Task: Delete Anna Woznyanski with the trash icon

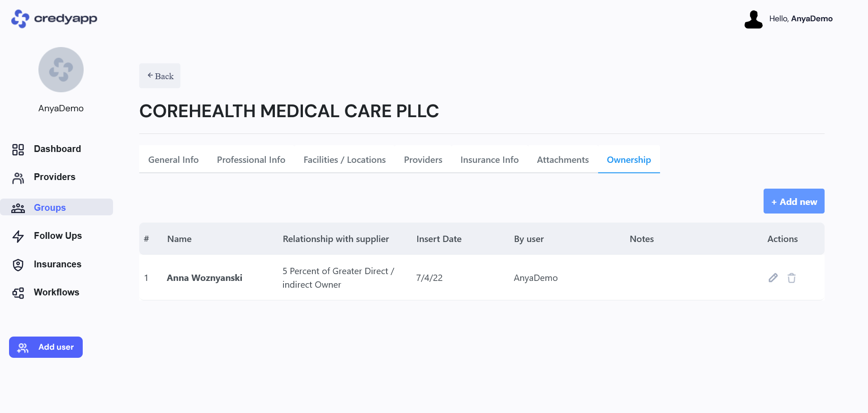Action: (x=792, y=278)
